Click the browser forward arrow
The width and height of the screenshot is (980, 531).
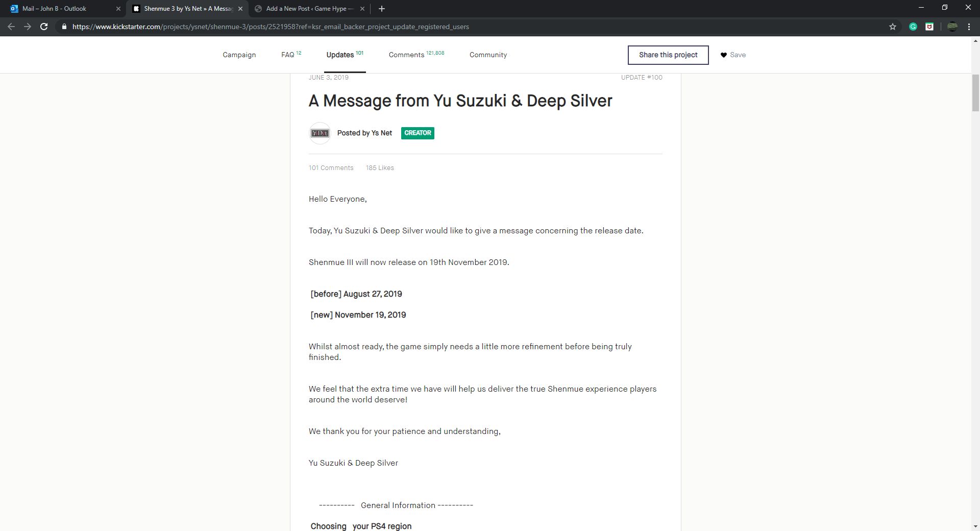28,27
